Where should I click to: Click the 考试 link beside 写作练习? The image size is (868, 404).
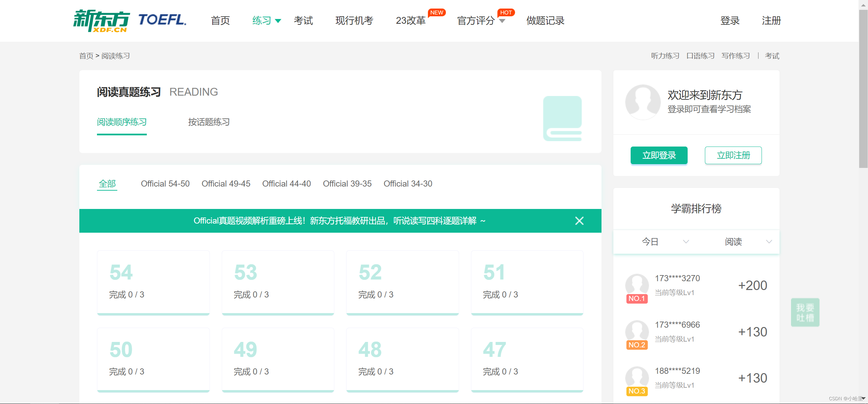coord(772,56)
